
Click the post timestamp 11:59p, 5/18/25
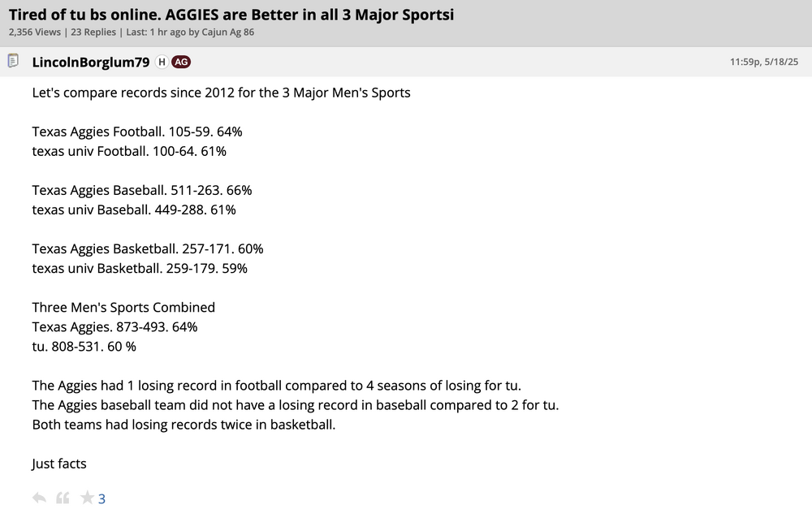(764, 62)
